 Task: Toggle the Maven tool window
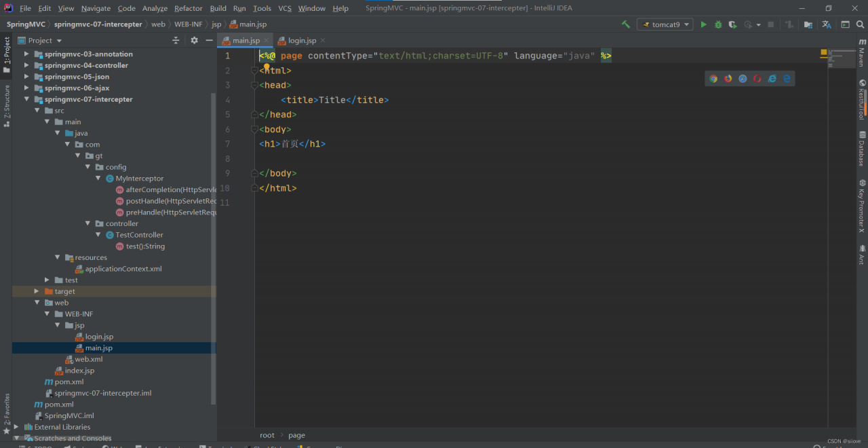coord(862,53)
